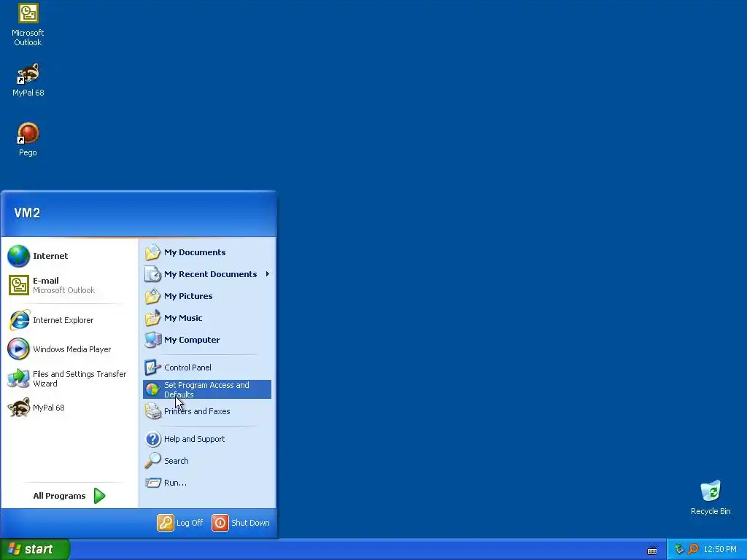Viewport: 747px width, 560px height.
Task: Select the MyPal 68 desktop shortcut
Action: pos(28,80)
